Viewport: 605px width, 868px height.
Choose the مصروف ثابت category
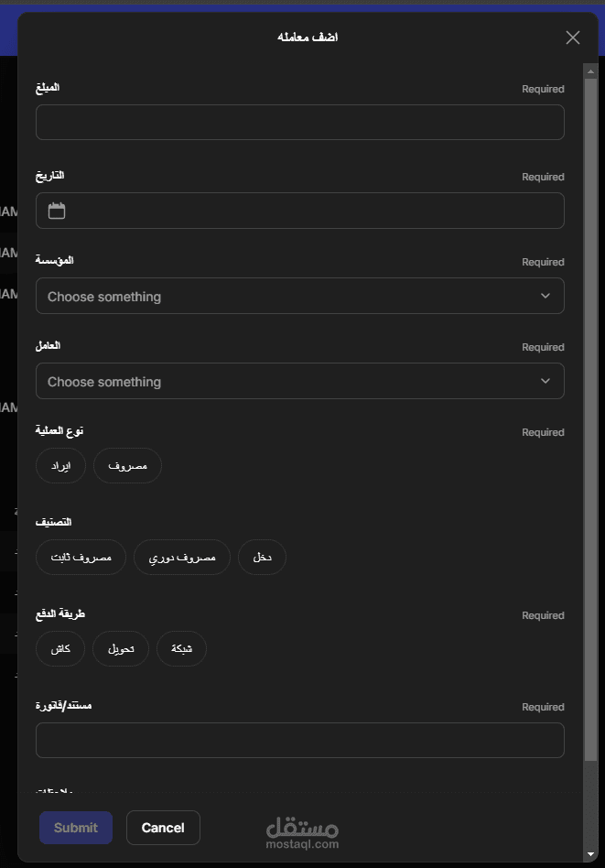click(x=81, y=558)
